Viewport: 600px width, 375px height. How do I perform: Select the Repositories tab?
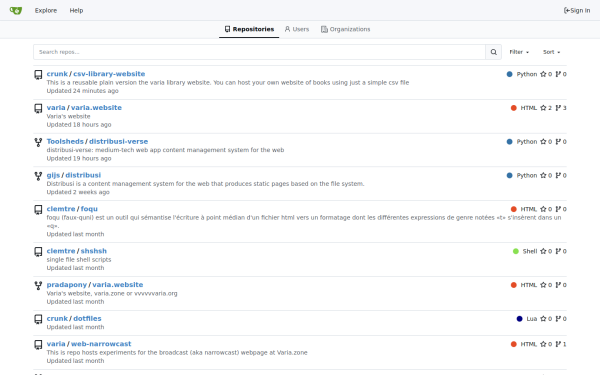pyautogui.click(x=249, y=29)
